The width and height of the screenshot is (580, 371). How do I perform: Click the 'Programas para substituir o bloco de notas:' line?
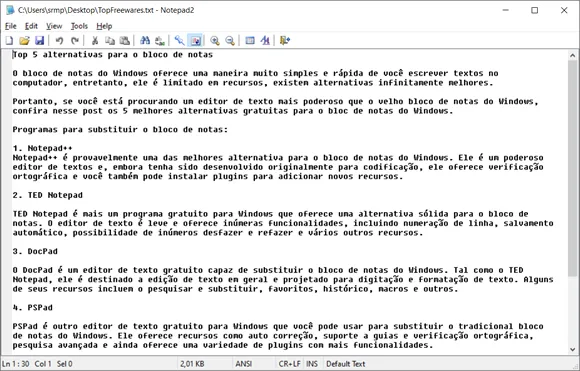[121, 129]
